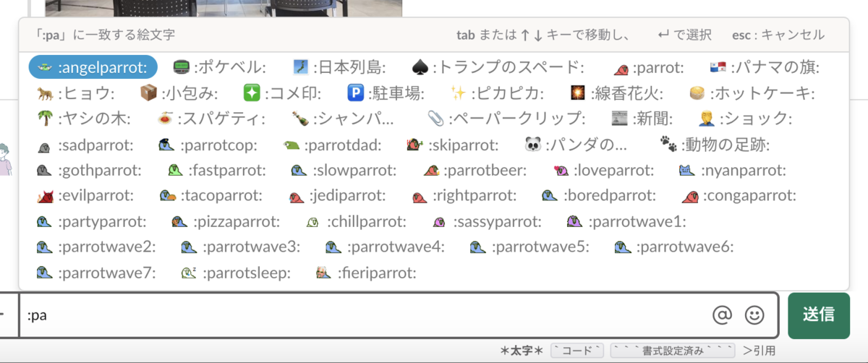The image size is (868, 363).
Task: Choose the :fieriparrot: emoji
Action: click(x=366, y=273)
